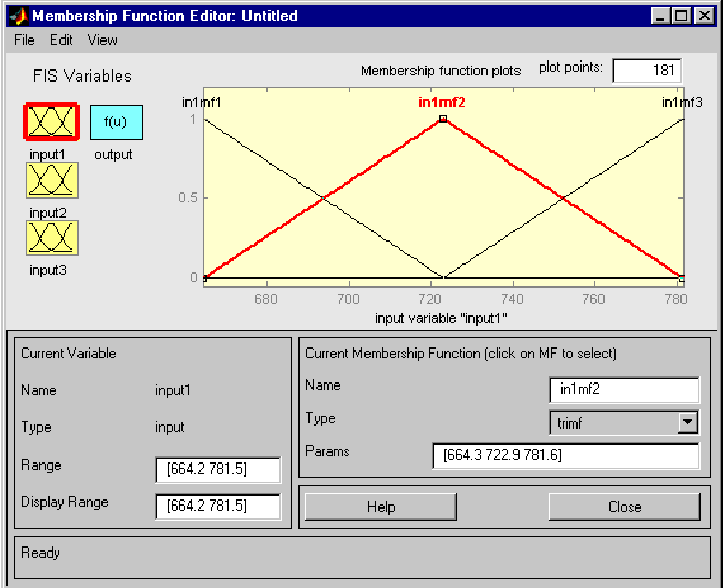Close the Membership Function Editor window
This screenshot has height=588, width=724.
704,16
